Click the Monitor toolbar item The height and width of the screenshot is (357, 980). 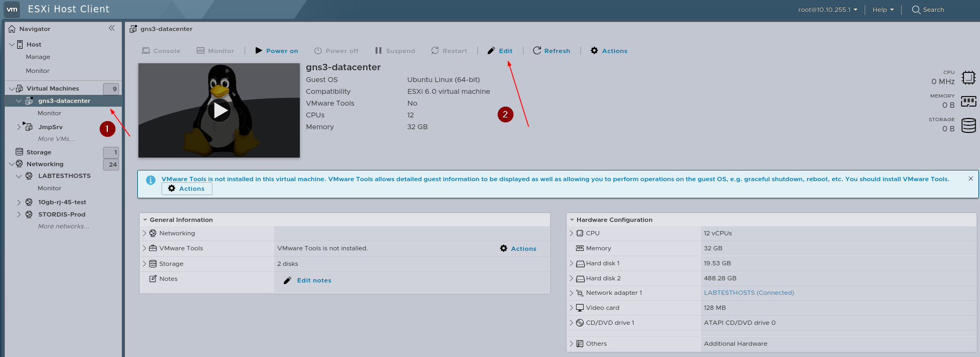(x=215, y=51)
